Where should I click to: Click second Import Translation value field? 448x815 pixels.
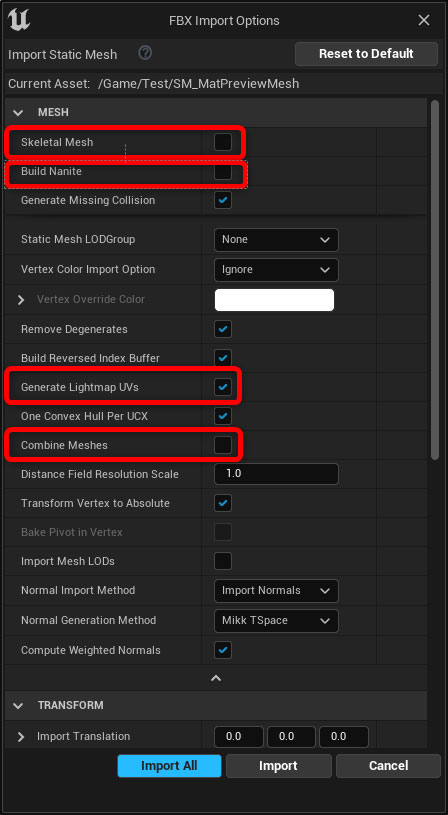pos(291,737)
